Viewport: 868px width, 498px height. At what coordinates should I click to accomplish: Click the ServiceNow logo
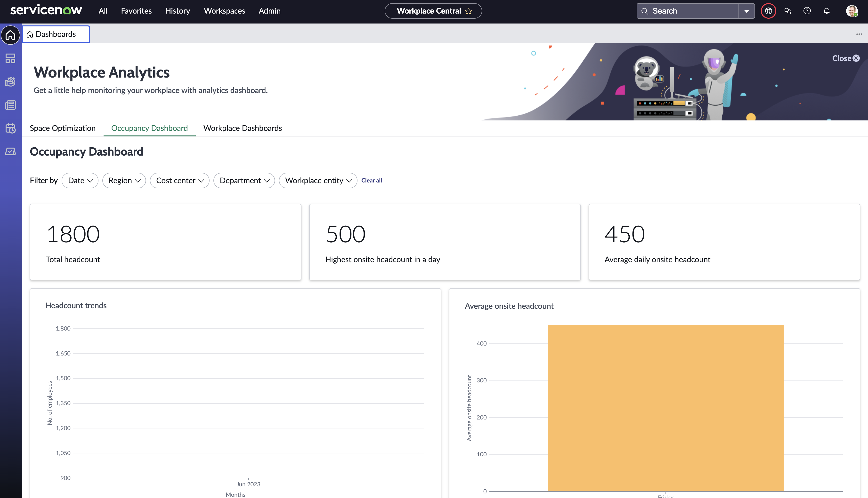tap(46, 10)
